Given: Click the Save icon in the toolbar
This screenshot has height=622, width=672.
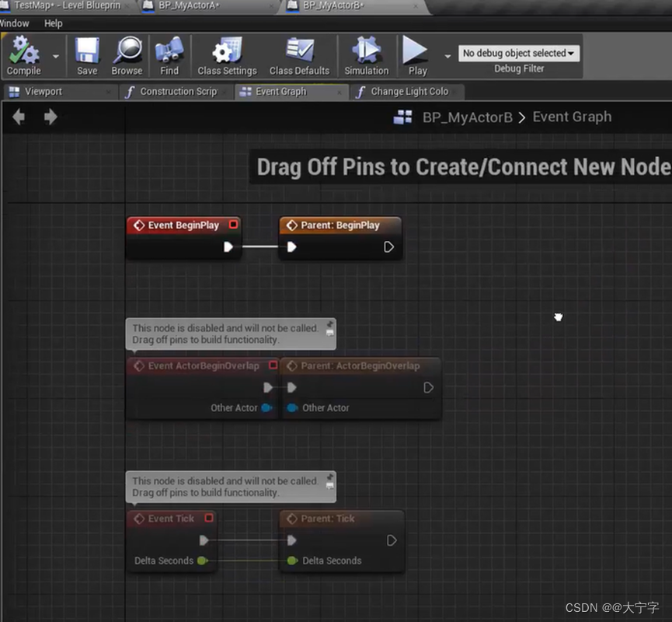Looking at the screenshot, I should point(86,54).
